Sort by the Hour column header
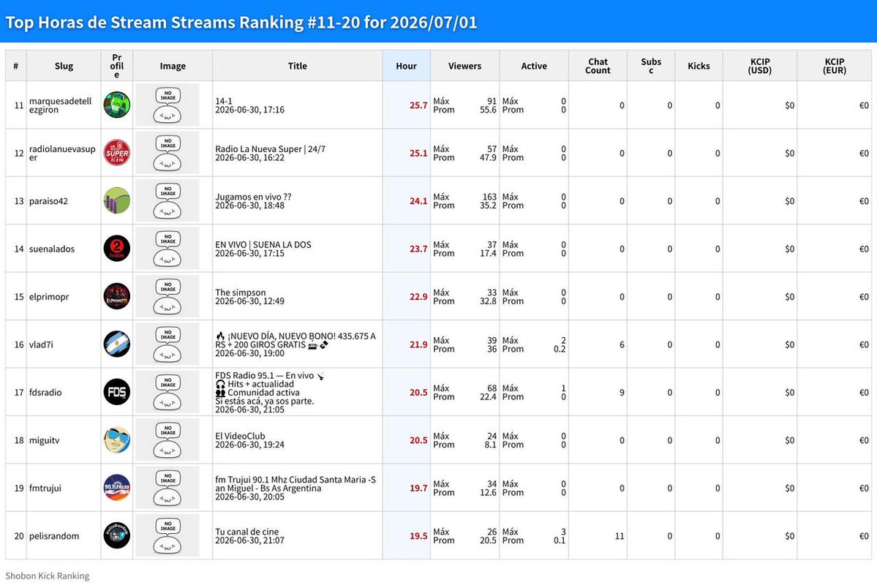 click(x=406, y=66)
